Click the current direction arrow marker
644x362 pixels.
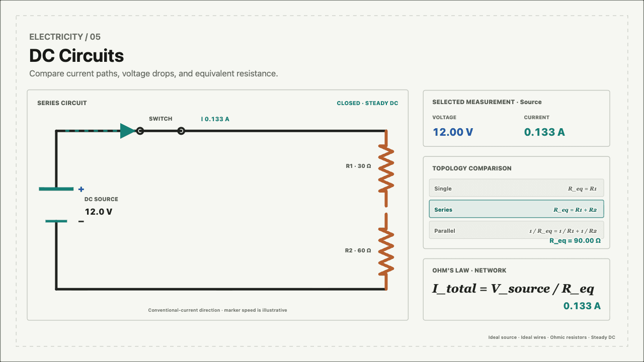(128, 131)
